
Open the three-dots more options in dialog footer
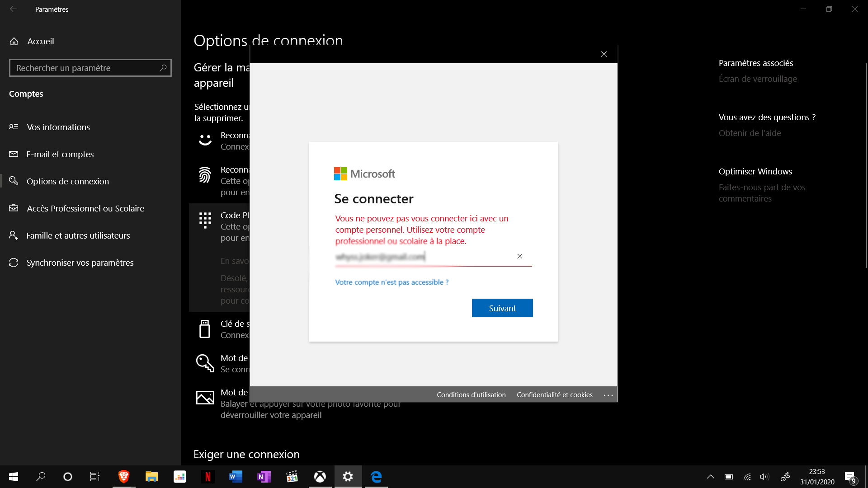pos(609,395)
